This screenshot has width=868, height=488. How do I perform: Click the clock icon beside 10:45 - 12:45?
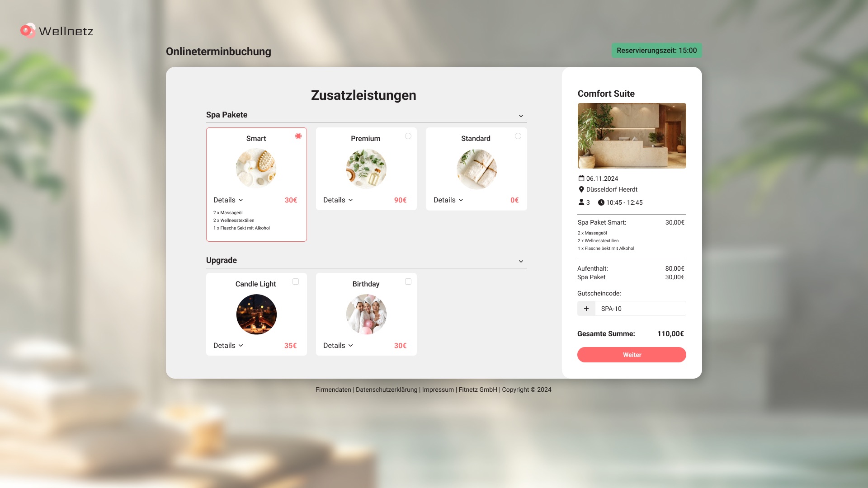point(601,202)
